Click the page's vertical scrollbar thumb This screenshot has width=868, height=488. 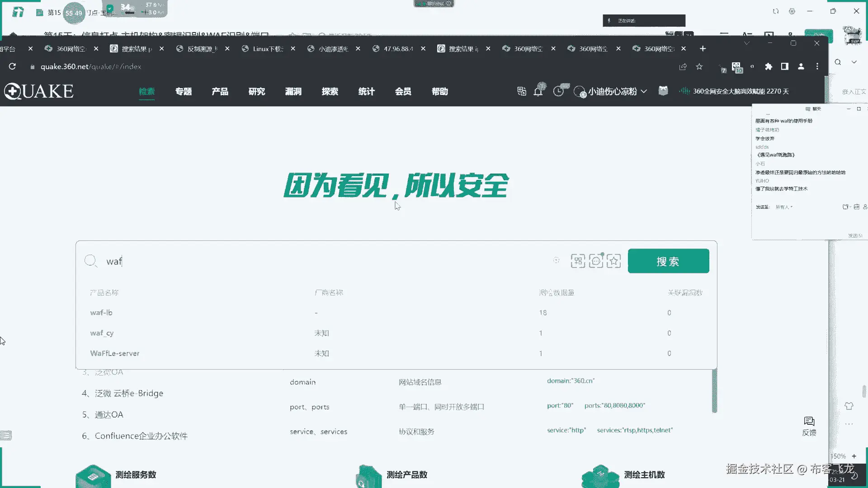coord(714,391)
